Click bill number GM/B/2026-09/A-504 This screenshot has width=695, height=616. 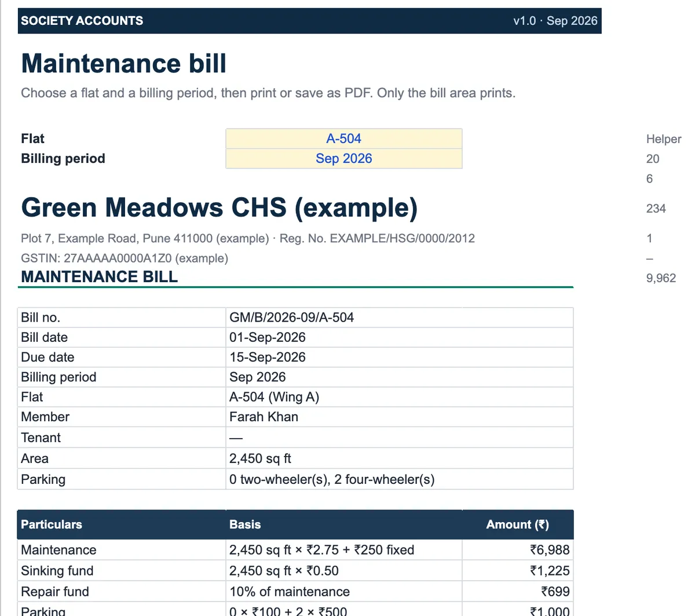click(291, 318)
